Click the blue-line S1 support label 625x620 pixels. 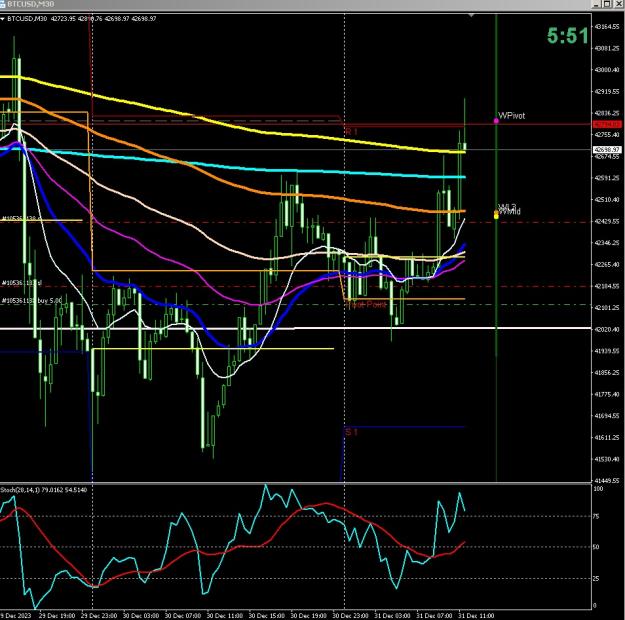351,432
